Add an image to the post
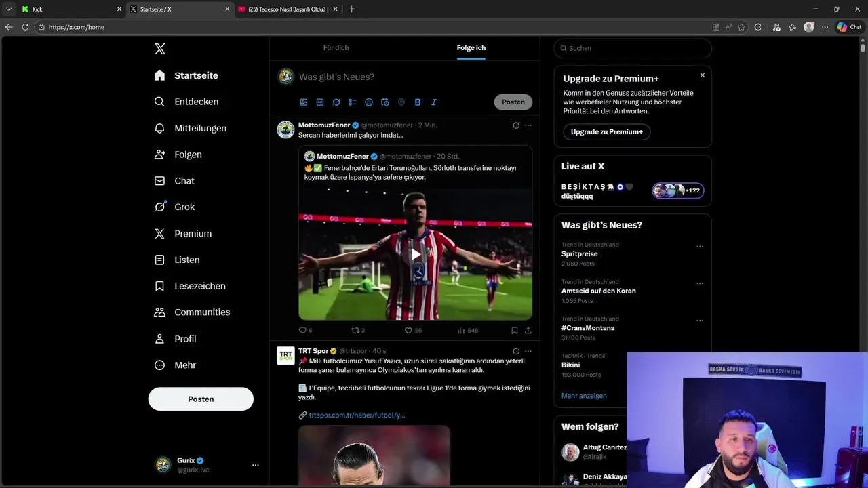The image size is (868, 488). (304, 102)
